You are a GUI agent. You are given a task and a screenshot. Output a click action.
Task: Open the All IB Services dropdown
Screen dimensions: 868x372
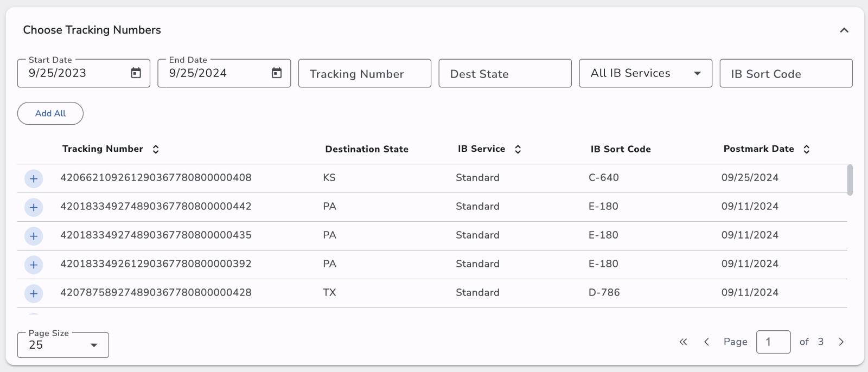tap(645, 73)
